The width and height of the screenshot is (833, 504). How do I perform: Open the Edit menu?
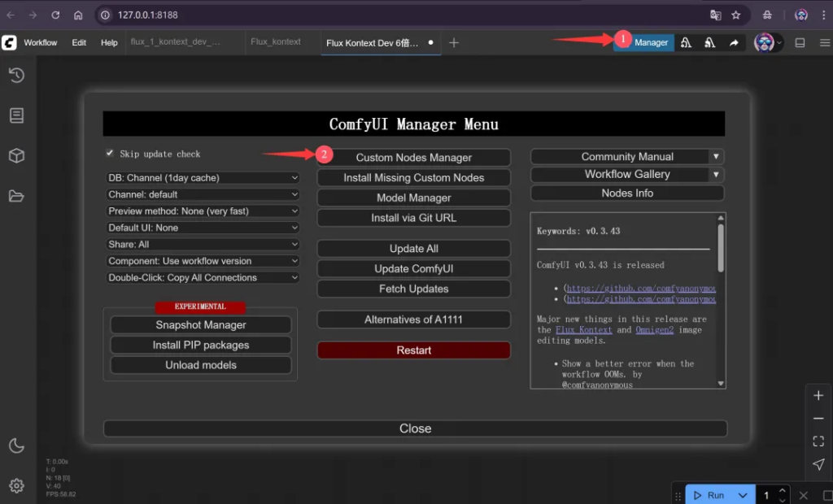(x=79, y=42)
